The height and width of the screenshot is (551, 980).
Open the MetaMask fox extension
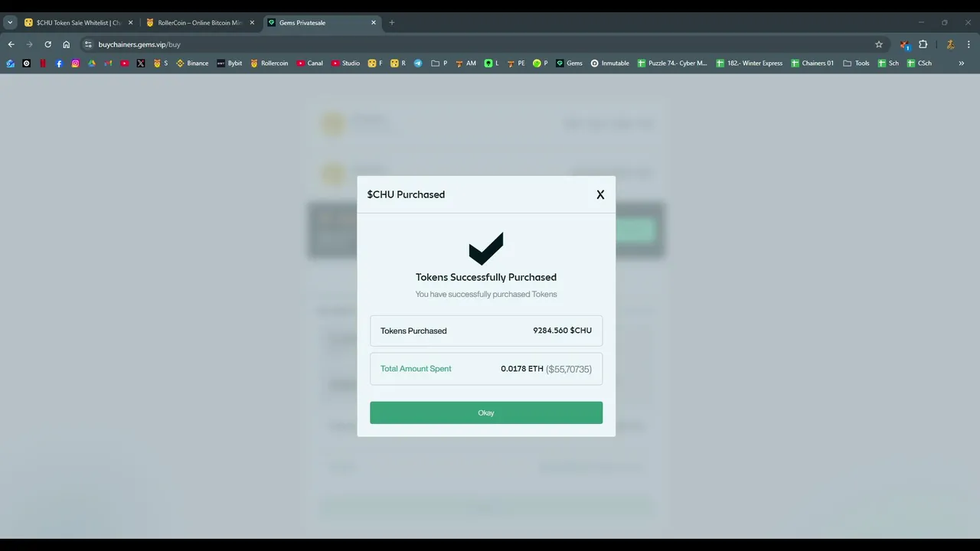coord(905,44)
